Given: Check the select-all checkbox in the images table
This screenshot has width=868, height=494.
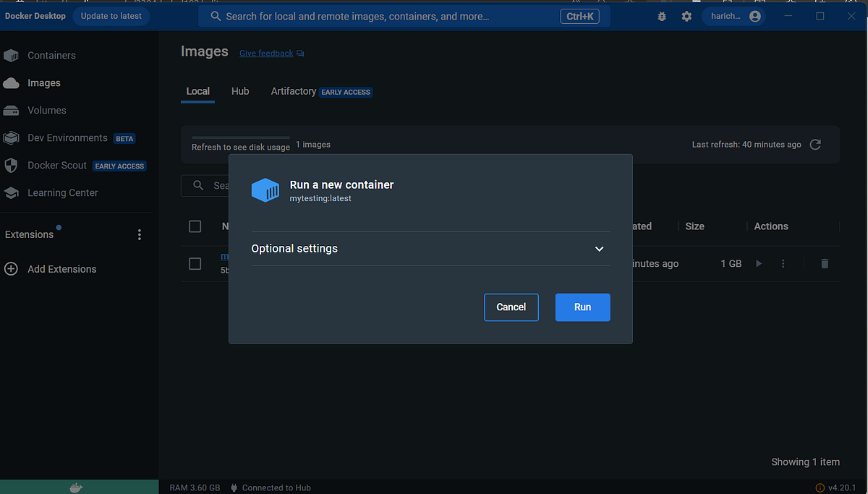Looking at the screenshot, I should tap(195, 226).
